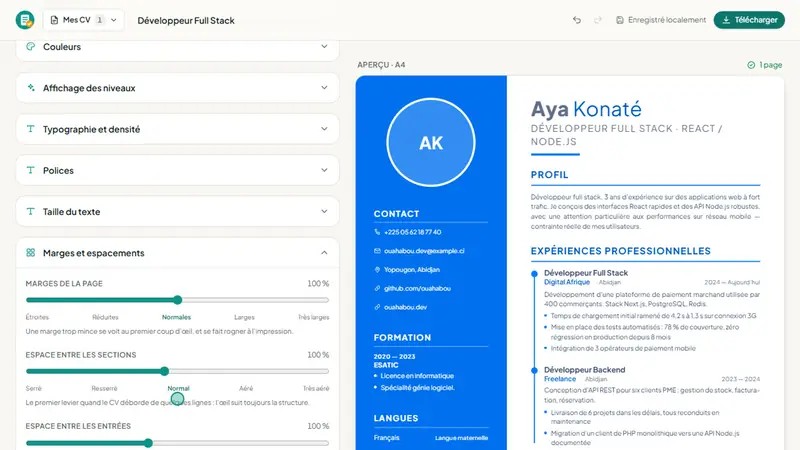Click the link icon beside ouahabou.dev

(377, 307)
